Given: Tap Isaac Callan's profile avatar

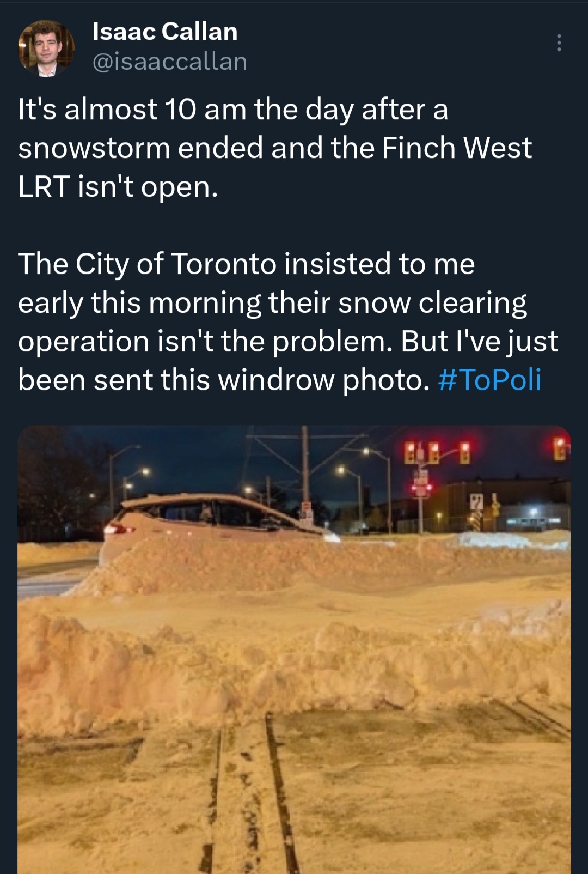Looking at the screenshot, I should pyautogui.click(x=46, y=48).
